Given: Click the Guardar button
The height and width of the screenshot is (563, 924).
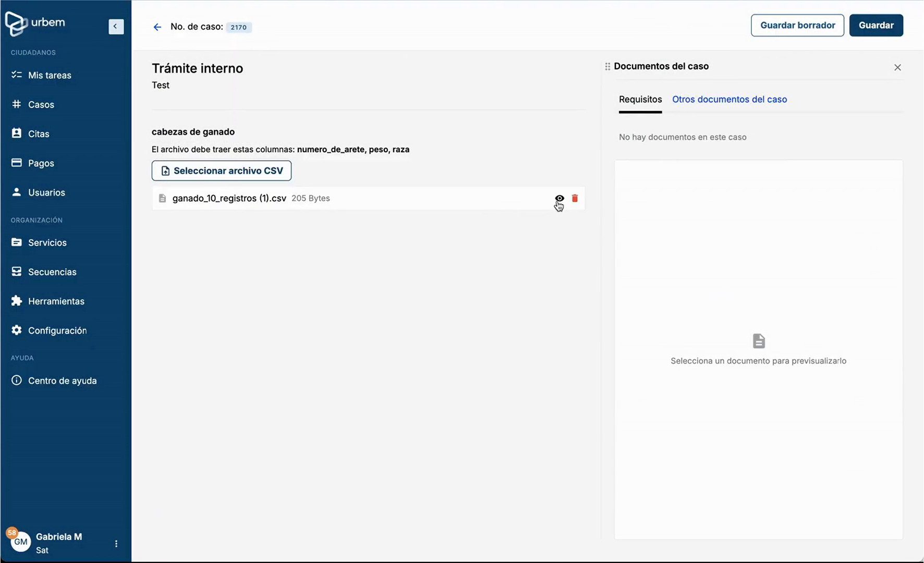Looking at the screenshot, I should (x=876, y=25).
